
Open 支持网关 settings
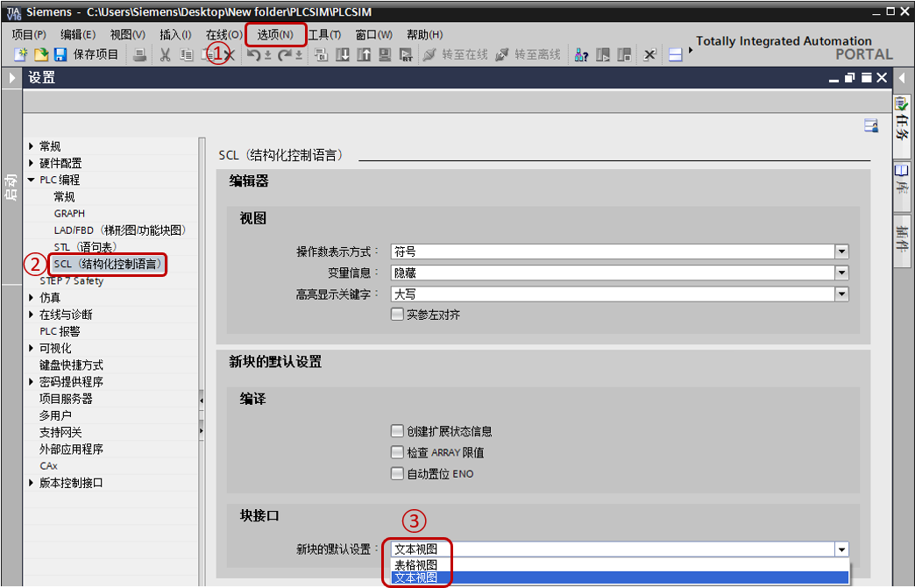[x=60, y=432]
